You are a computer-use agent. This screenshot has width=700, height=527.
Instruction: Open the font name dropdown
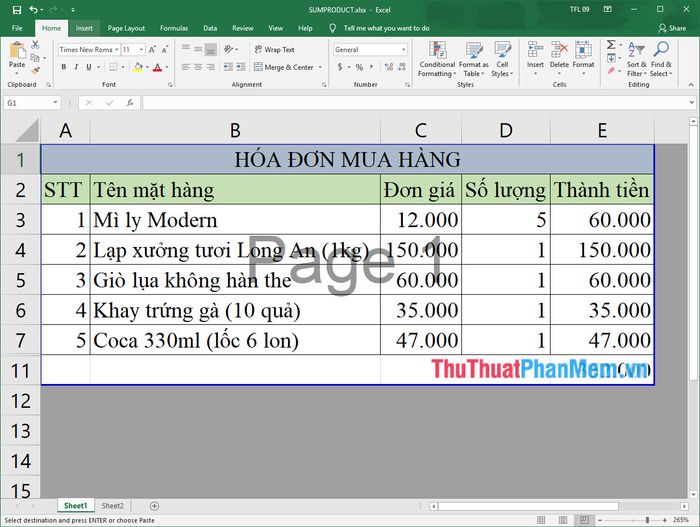click(x=117, y=50)
